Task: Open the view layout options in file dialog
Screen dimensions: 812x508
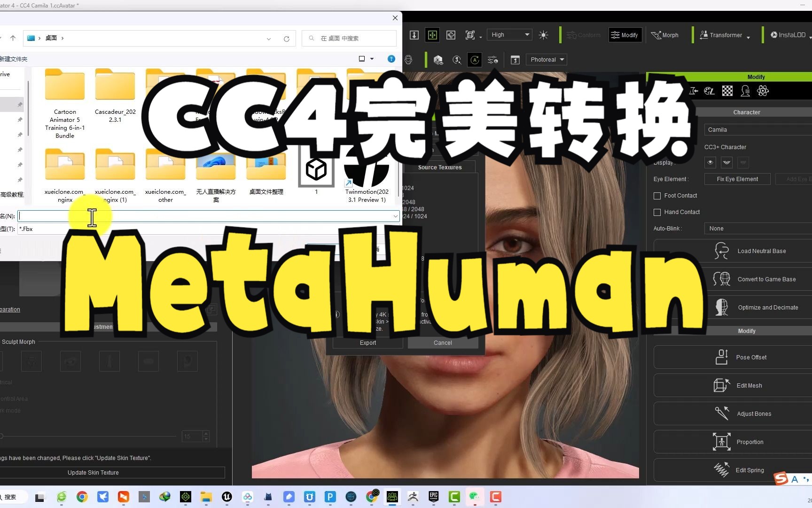Action: click(366, 59)
